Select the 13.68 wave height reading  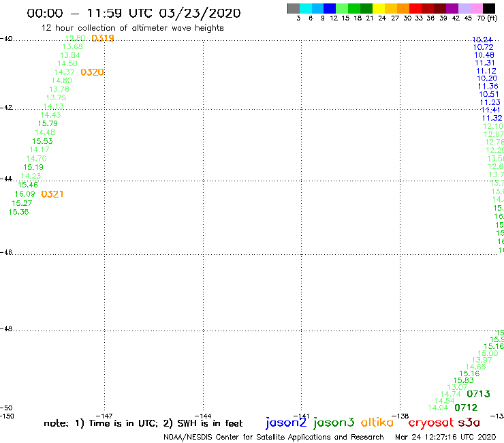[73, 46]
